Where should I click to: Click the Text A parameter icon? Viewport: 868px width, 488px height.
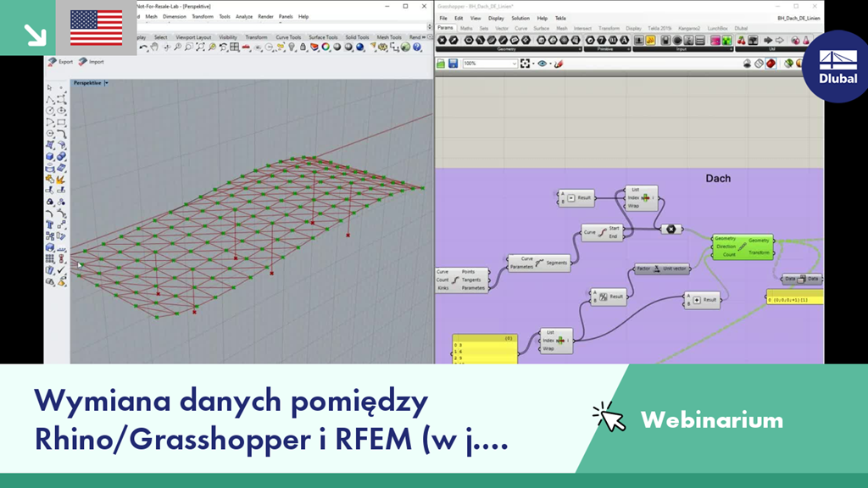625,40
